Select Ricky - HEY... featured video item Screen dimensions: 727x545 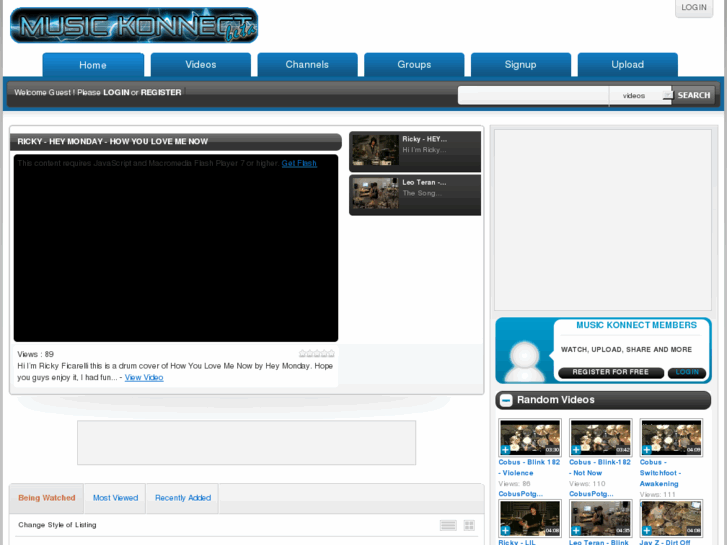click(415, 151)
